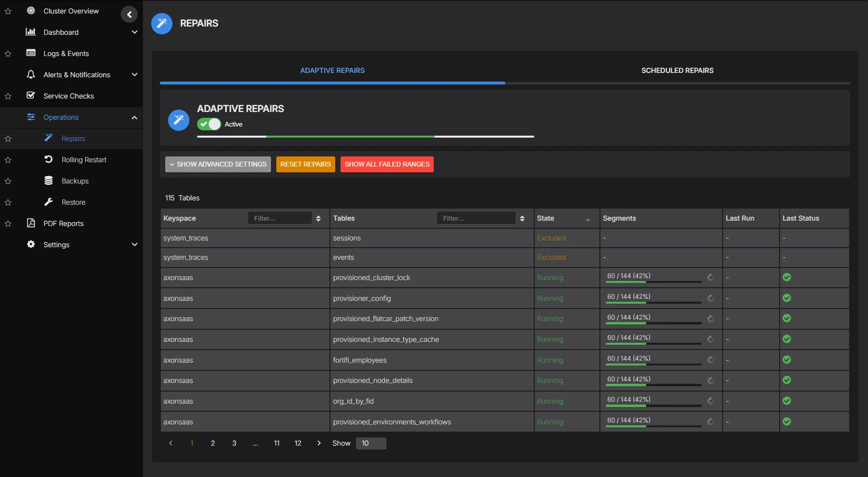The height and width of the screenshot is (477, 868).
Task: Switch to the Scheduled Repairs tab
Action: tap(677, 70)
